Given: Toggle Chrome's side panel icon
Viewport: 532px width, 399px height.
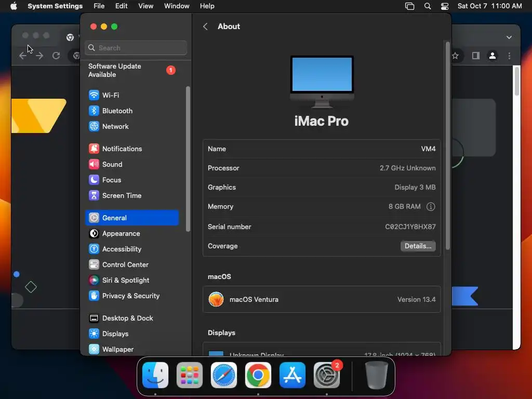Looking at the screenshot, I should (x=476, y=56).
